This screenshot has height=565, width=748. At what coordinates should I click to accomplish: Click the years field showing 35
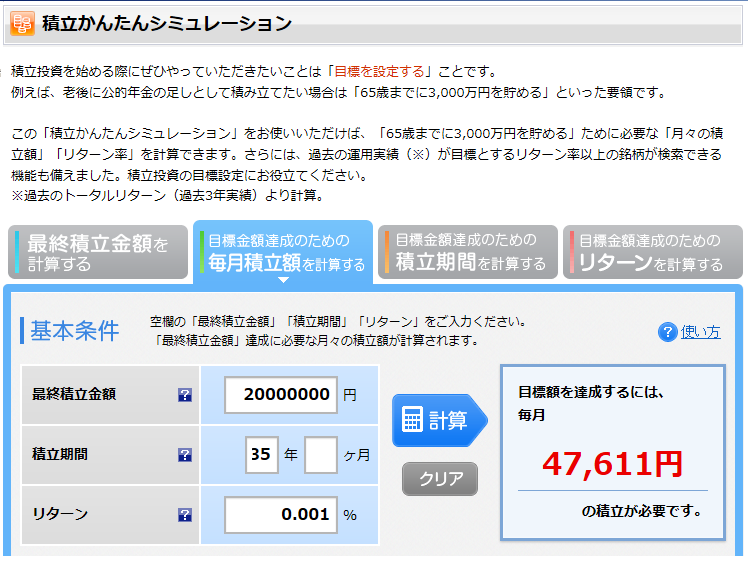[261, 455]
